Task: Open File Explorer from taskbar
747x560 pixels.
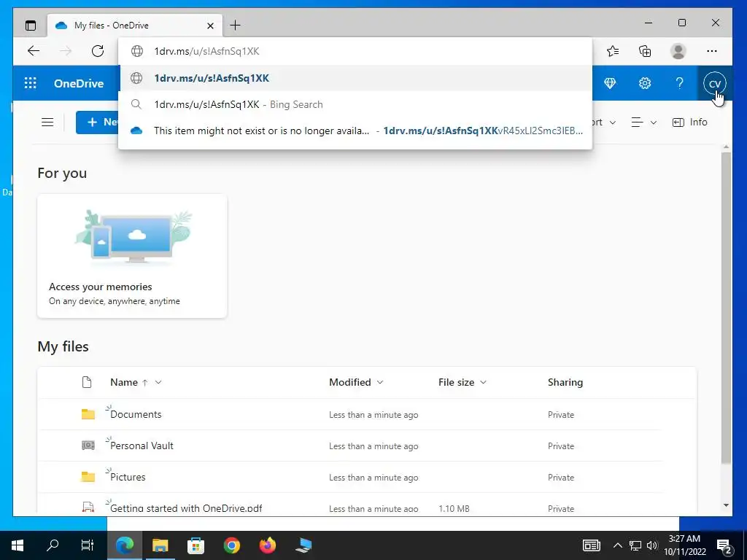Action: pyautogui.click(x=160, y=545)
